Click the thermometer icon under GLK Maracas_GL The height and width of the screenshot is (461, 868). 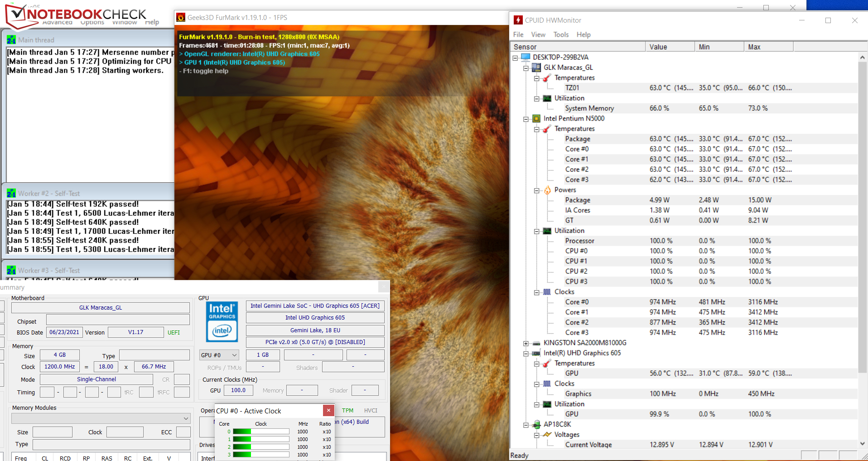(x=547, y=78)
